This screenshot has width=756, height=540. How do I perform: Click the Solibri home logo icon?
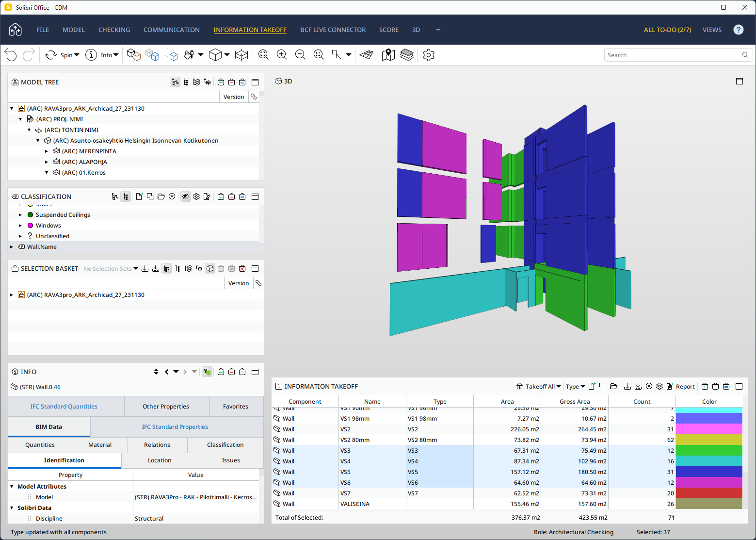tap(16, 30)
